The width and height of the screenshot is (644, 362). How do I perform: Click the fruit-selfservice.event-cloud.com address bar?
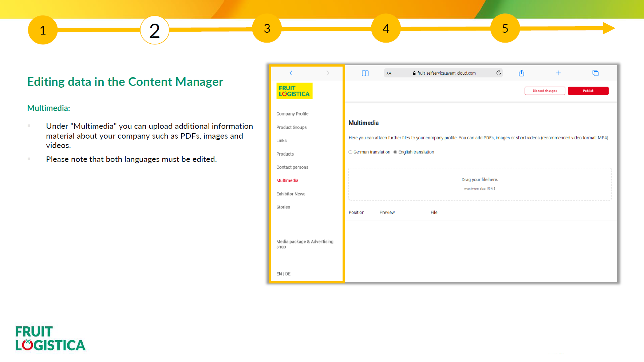443,73
